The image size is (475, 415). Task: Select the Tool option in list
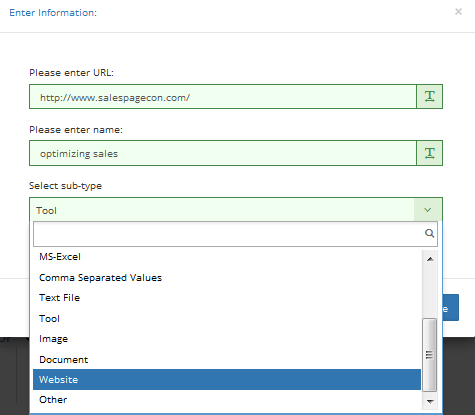[227, 319]
